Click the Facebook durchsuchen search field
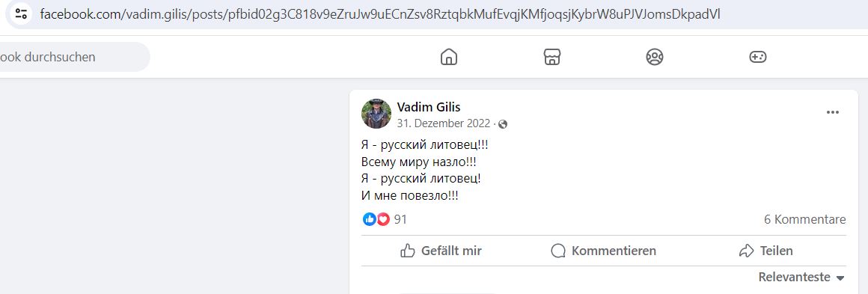This screenshot has height=294, width=868. pos(72,57)
